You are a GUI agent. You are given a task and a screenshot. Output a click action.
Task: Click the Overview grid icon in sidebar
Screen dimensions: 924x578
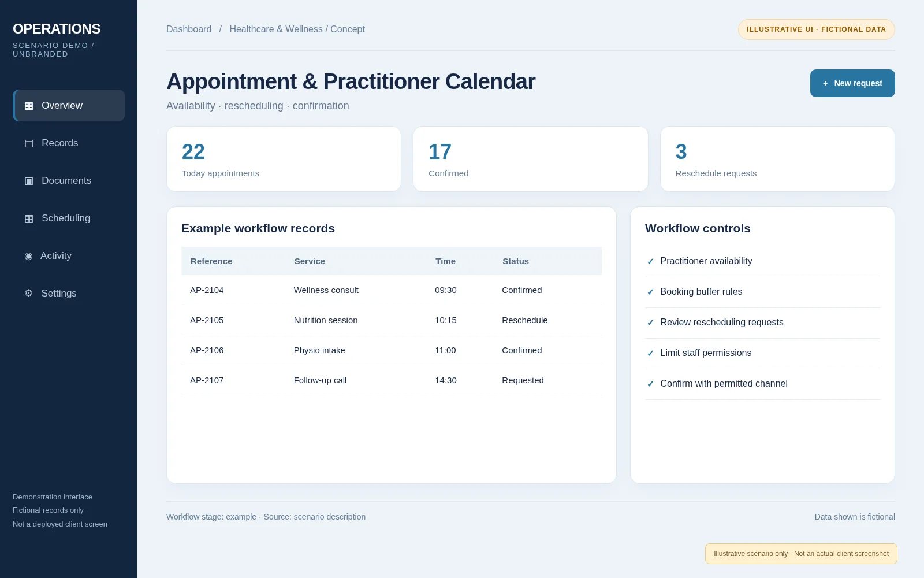pos(29,106)
